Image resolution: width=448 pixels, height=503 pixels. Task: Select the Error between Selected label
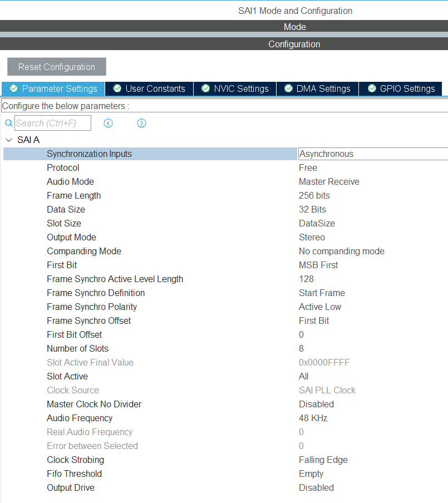pyautogui.click(x=92, y=446)
